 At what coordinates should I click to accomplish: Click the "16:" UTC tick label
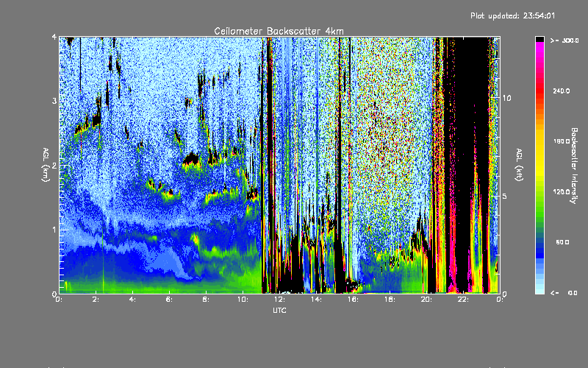coord(353,300)
